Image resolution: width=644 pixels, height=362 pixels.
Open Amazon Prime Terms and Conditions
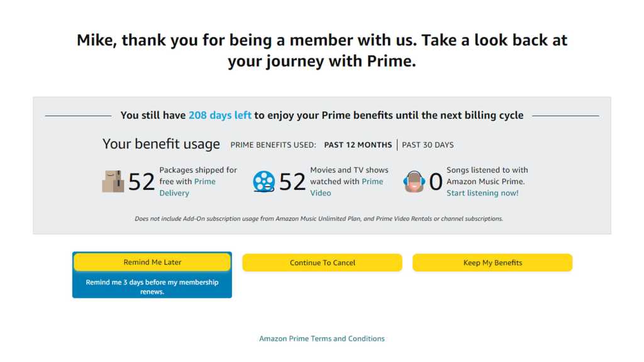point(321,338)
